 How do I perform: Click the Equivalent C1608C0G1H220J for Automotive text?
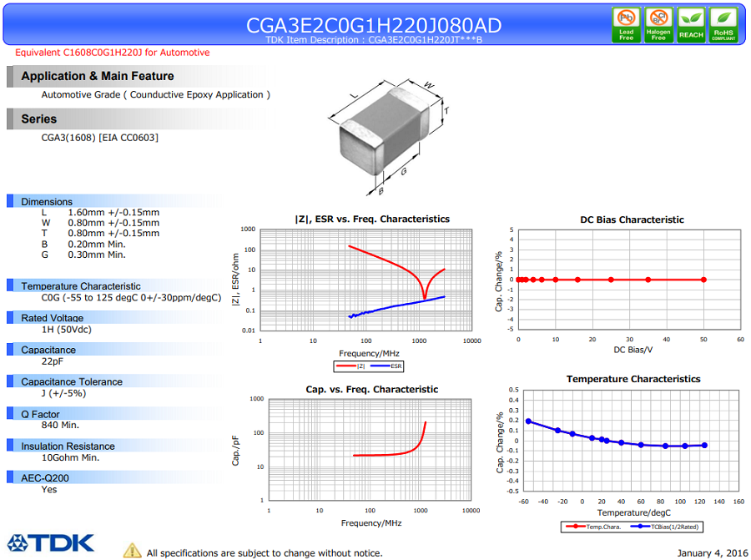point(112,53)
